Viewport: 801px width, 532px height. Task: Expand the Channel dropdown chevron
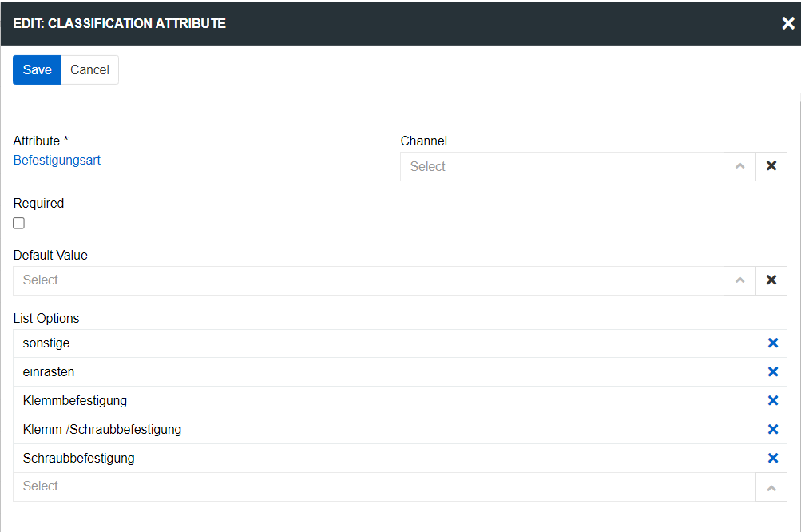pyautogui.click(x=740, y=166)
